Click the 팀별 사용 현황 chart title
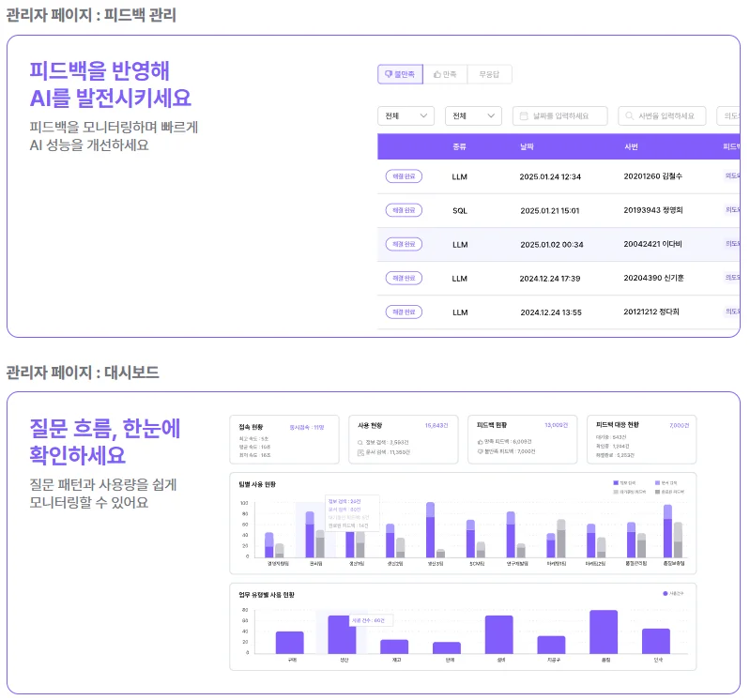Screen dimensions: 750x700 257,484
